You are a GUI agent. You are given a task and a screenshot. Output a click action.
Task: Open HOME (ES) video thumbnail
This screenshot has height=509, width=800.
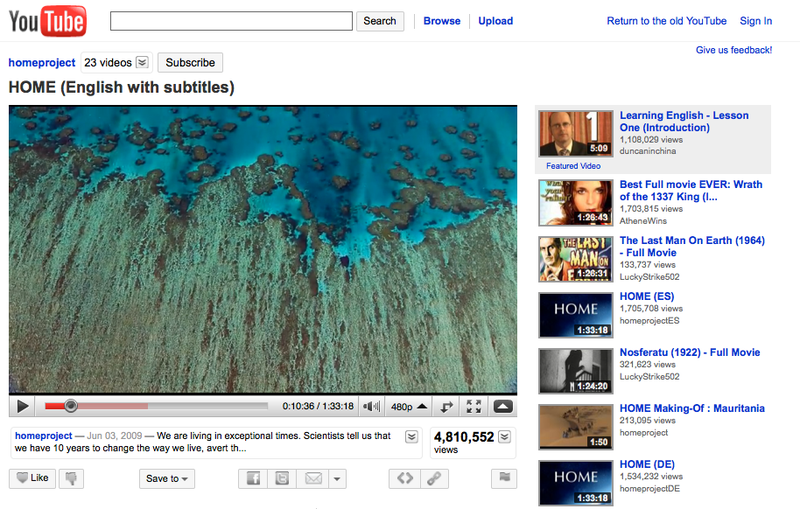point(576,315)
